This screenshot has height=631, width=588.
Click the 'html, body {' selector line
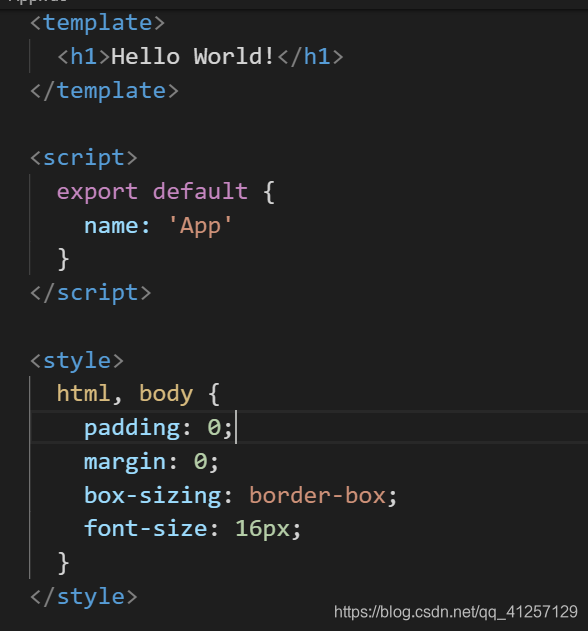coord(138,394)
